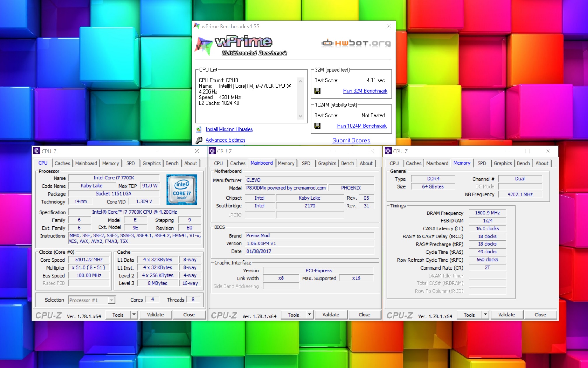Select Graphics tab in middle CPU-Z window
Screen dimensions: 588x368
click(x=327, y=163)
